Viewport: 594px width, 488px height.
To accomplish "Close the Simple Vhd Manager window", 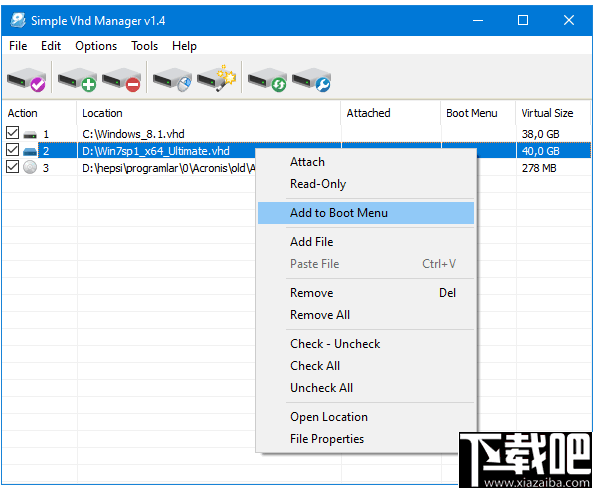I will 569,20.
